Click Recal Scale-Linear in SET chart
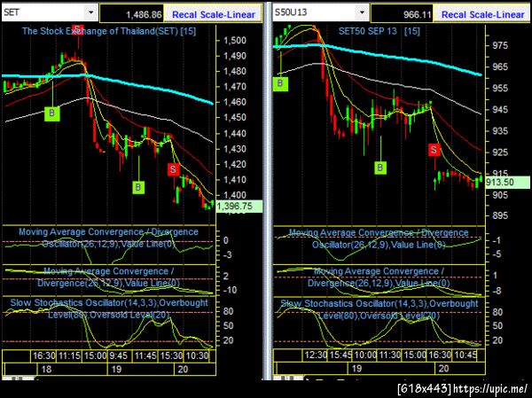 pos(214,14)
